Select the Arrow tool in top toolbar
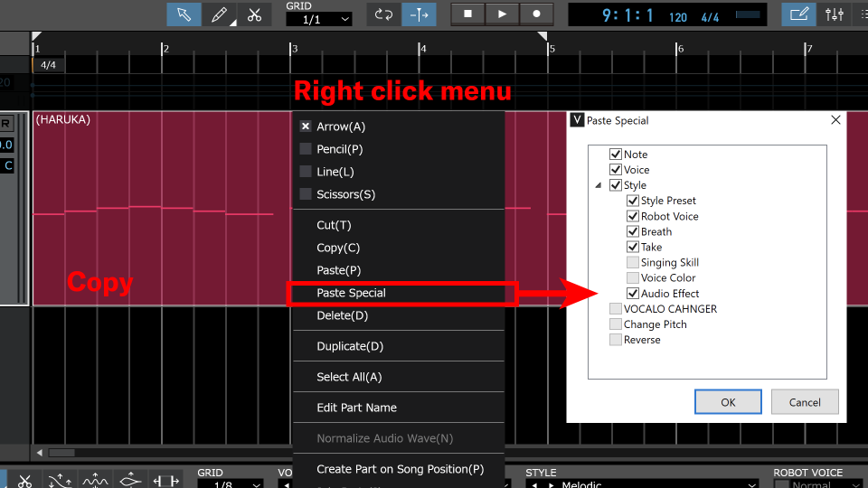This screenshot has width=868, height=488. (184, 14)
